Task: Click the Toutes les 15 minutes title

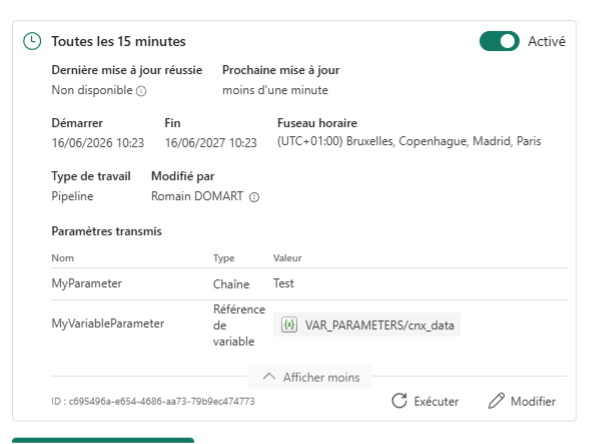Action: click(x=119, y=41)
